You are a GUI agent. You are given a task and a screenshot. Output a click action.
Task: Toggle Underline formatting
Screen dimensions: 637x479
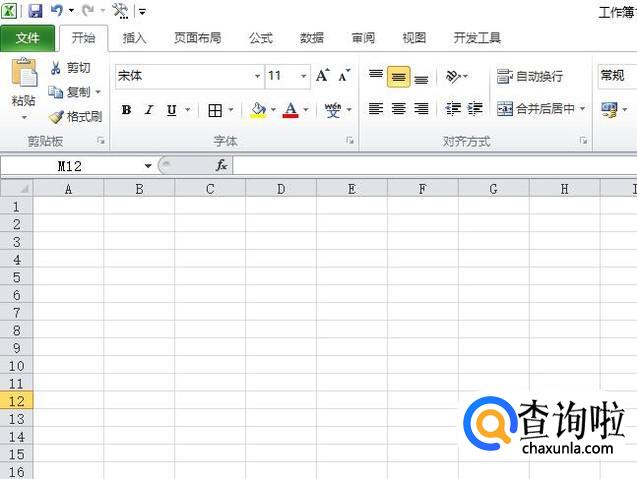(171, 110)
